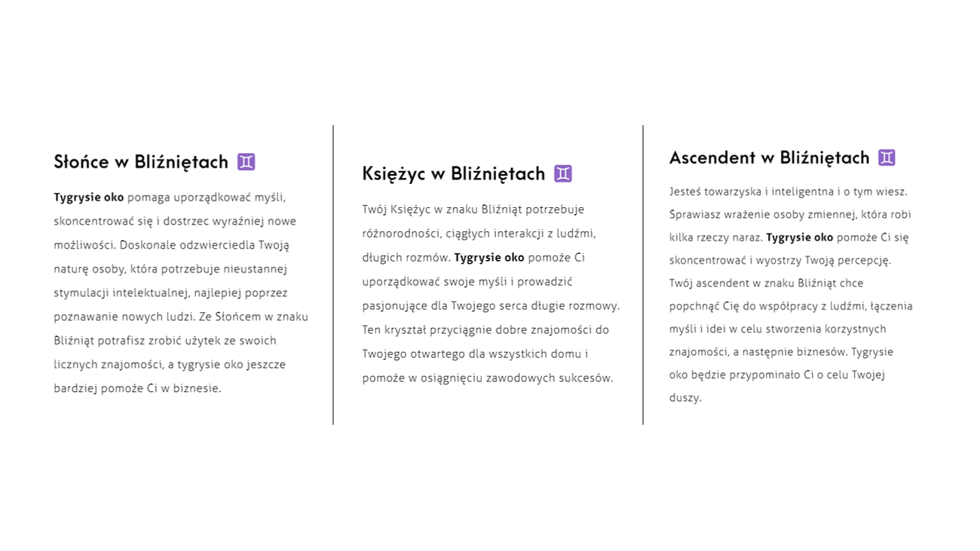Click the Gemini symbol next to Księżyc heading

coord(563,174)
